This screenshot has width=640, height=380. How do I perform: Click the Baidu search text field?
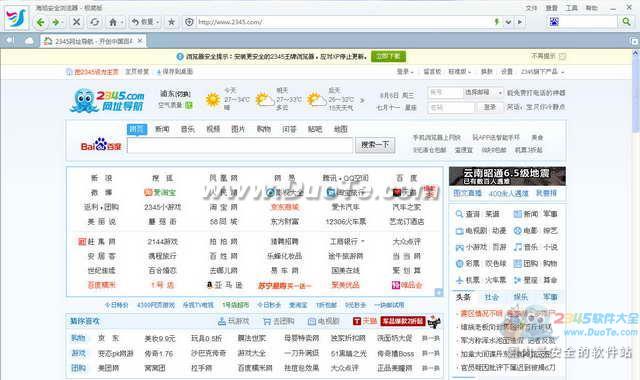[240, 146]
